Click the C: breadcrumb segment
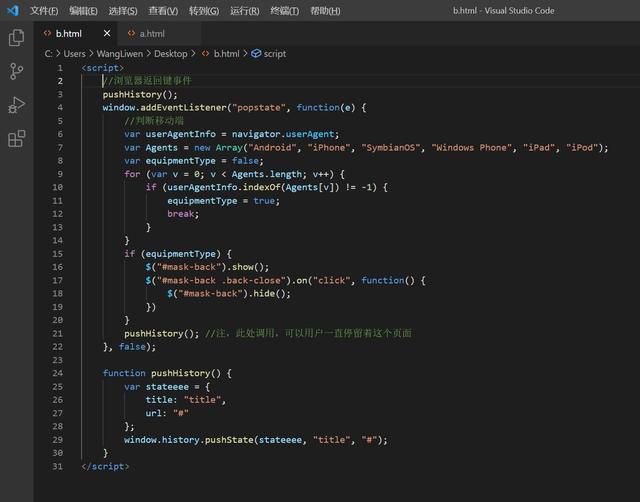This screenshot has width=640, height=502. tap(49, 53)
